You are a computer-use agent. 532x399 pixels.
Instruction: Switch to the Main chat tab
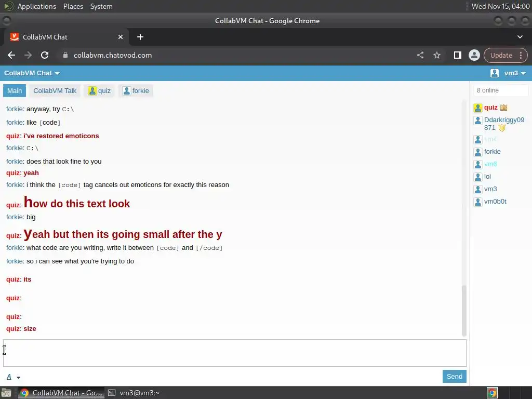pyautogui.click(x=15, y=91)
